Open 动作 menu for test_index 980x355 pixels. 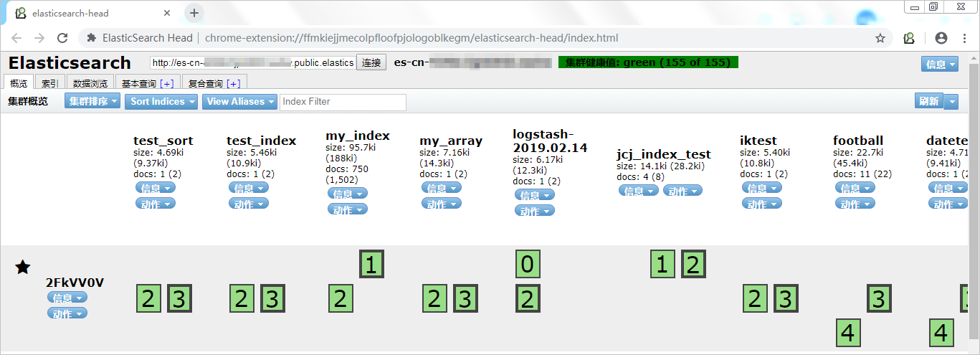[x=249, y=204]
